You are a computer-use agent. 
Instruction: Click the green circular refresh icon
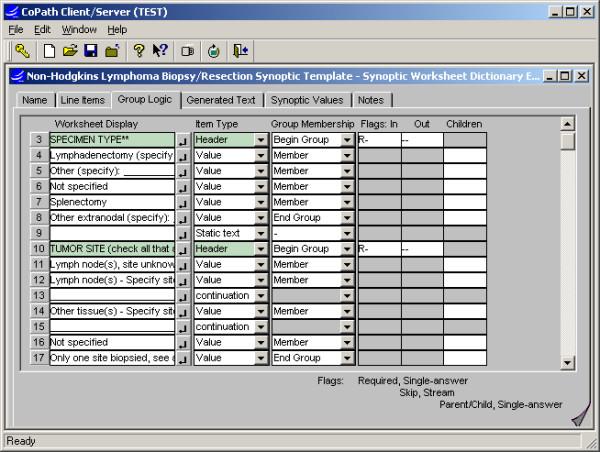(x=213, y=50)
